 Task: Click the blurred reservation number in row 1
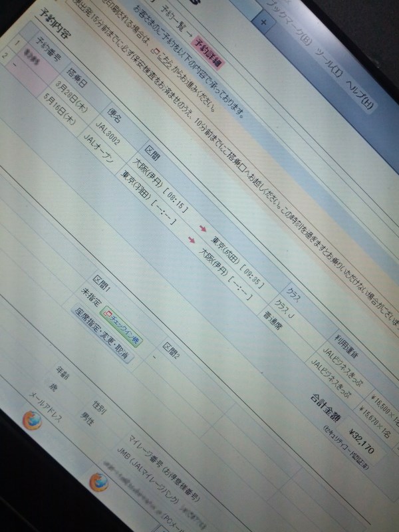coord(31,57)
